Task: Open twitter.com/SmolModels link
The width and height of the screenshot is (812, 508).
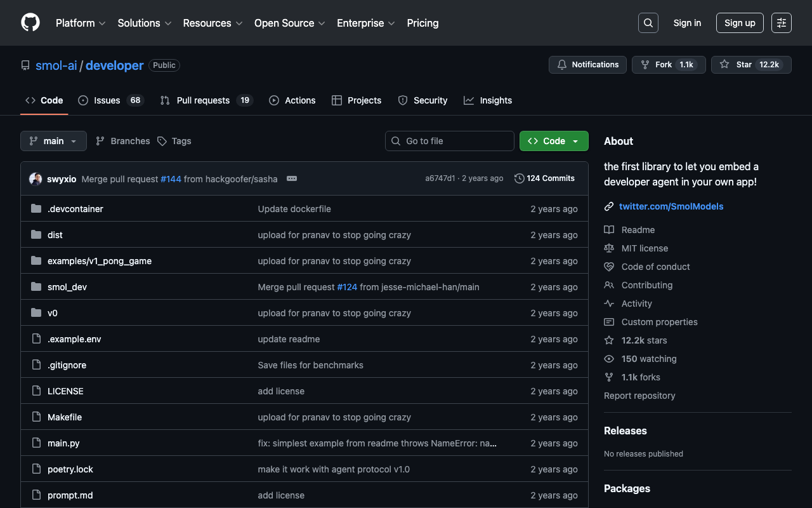Action: pyautogui.click(x=671, y=206)
